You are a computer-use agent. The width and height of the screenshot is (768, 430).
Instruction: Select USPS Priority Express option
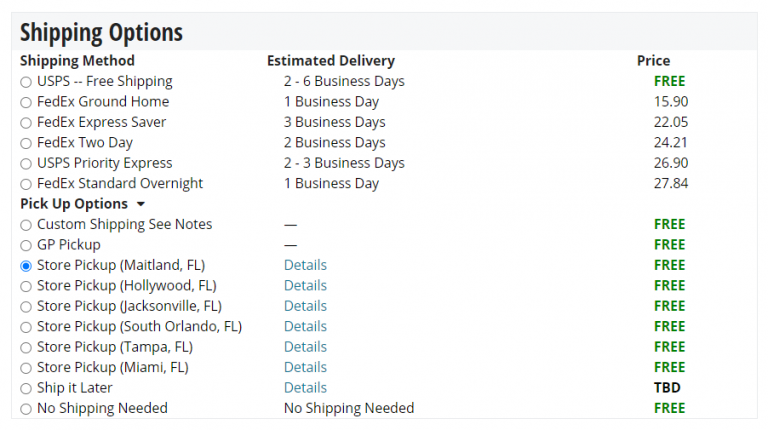pos(26,164)
